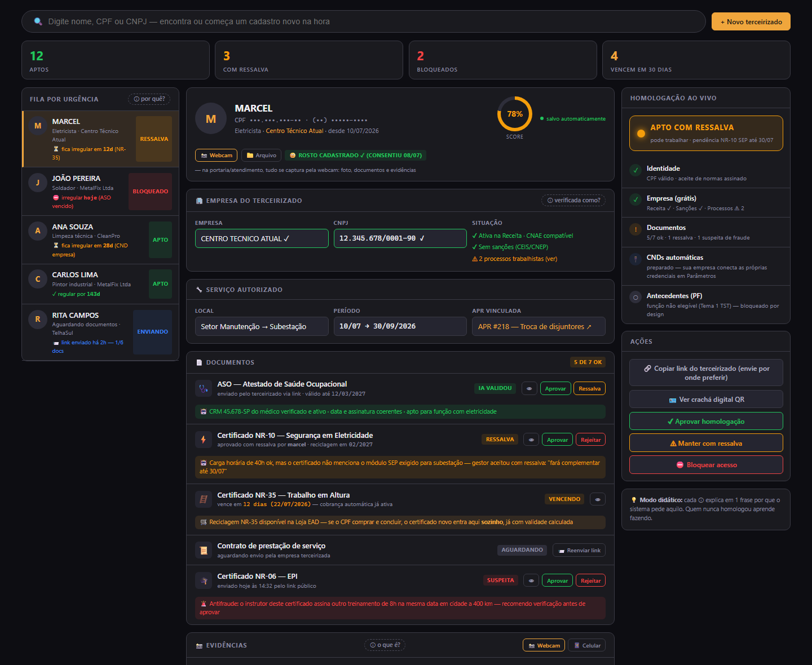Expand the 'por quê?' explanation in Fila por Urgência
This screenshot has height=665, width=812.
pyautogui.click(x=149, y=99)
